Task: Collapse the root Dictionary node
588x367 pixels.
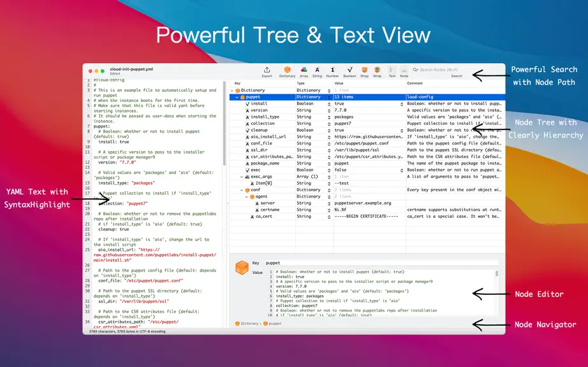Action: [x=232, y=90]
